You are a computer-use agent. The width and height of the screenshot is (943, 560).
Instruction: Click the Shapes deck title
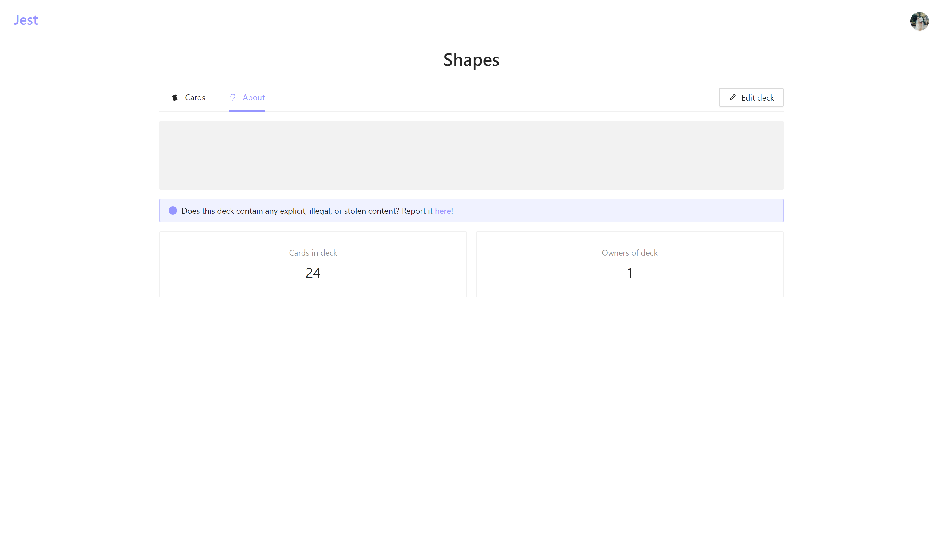coord(471,60)
